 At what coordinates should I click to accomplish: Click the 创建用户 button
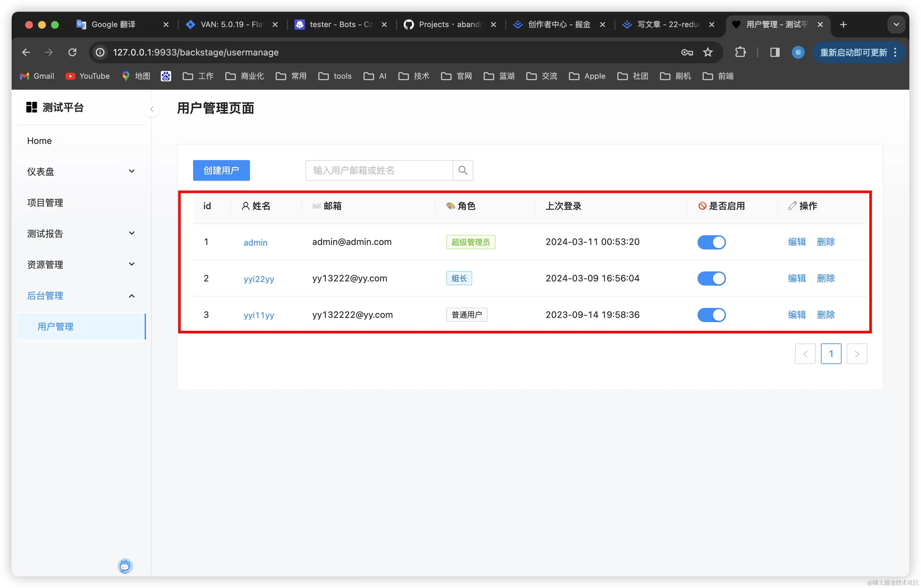(221, 170)
